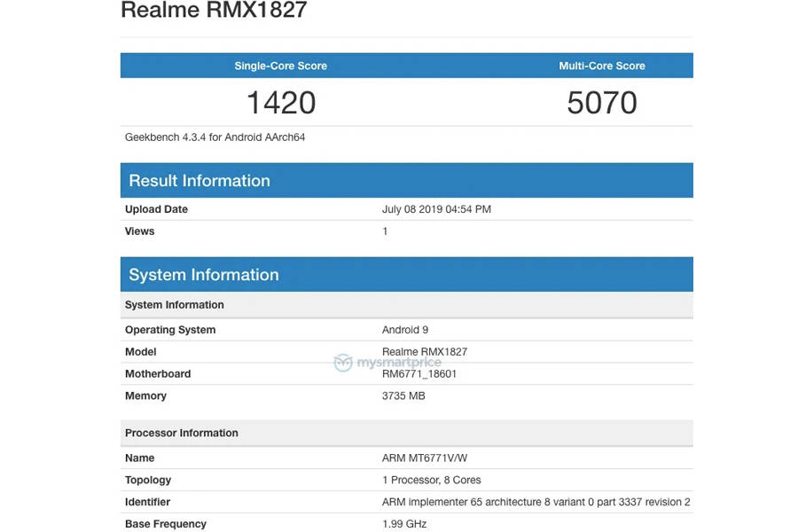798x532 pixels.
Task: Open the Geekbench 4.3.4 for Android link
Action: [x=213, y=137]
